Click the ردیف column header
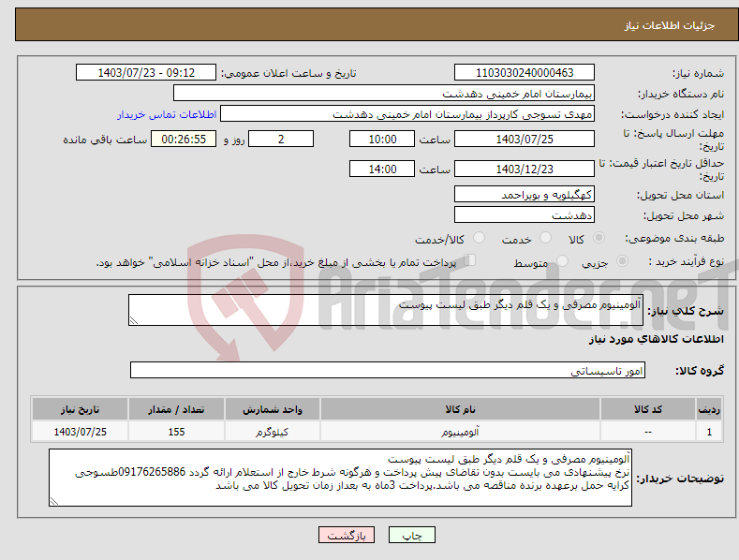739x560 pixels. click(x=709, y=409)
